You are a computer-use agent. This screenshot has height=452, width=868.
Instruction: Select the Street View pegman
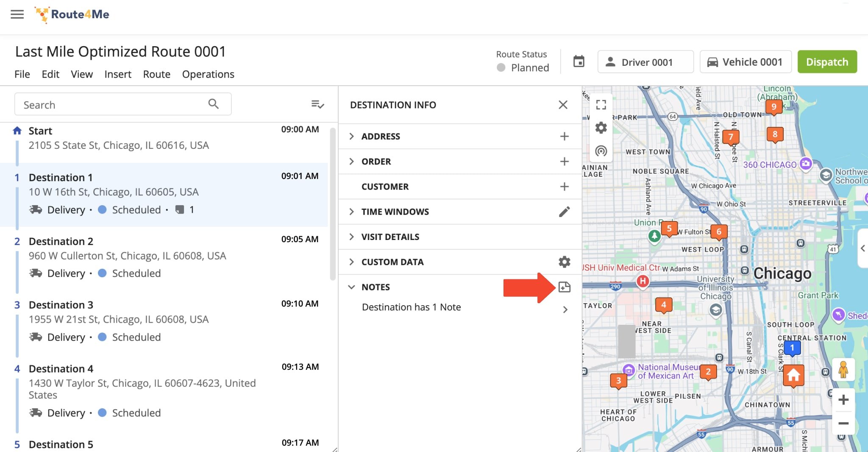click(843, 370)
